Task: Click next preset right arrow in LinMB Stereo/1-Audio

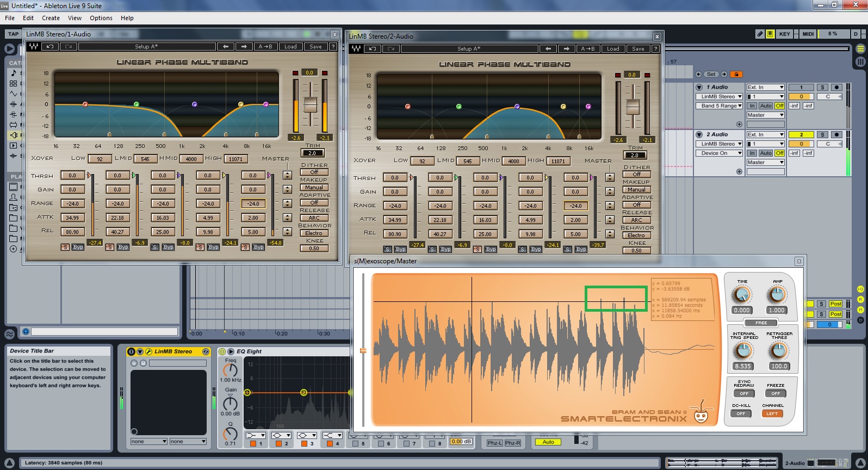Action: pos(244,47)
